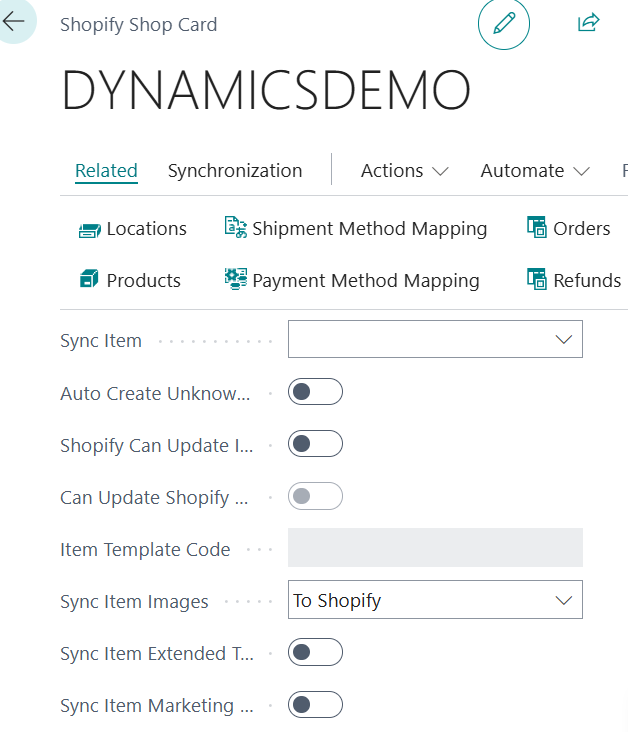
Task: Enable Sync Item Extended Text switch
Action: [315, 652]
